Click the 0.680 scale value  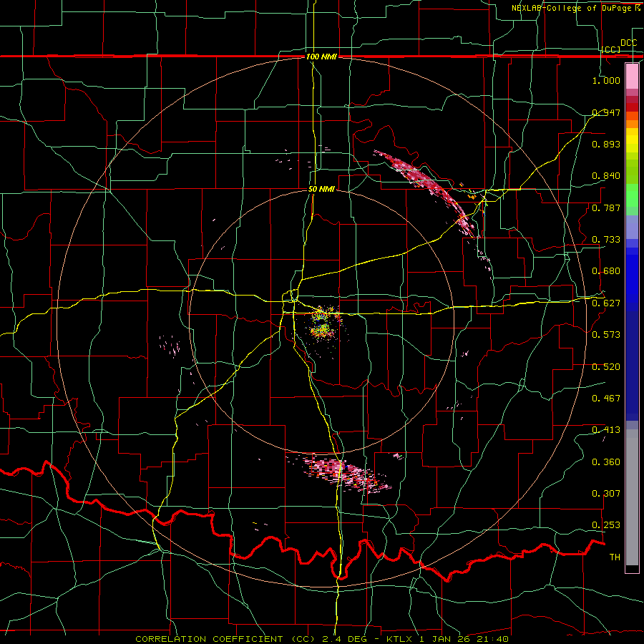pyautogui.click(x=606, y=271)
